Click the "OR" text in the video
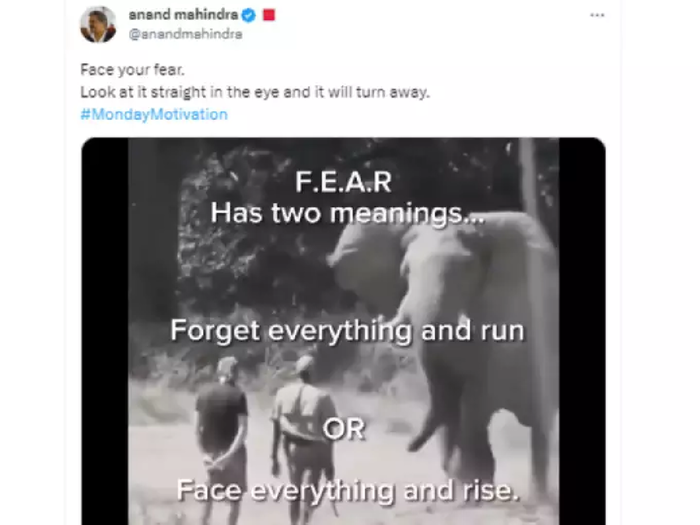Screen dimensions: 700x525 pyautogui.click(x=342, y=430)
